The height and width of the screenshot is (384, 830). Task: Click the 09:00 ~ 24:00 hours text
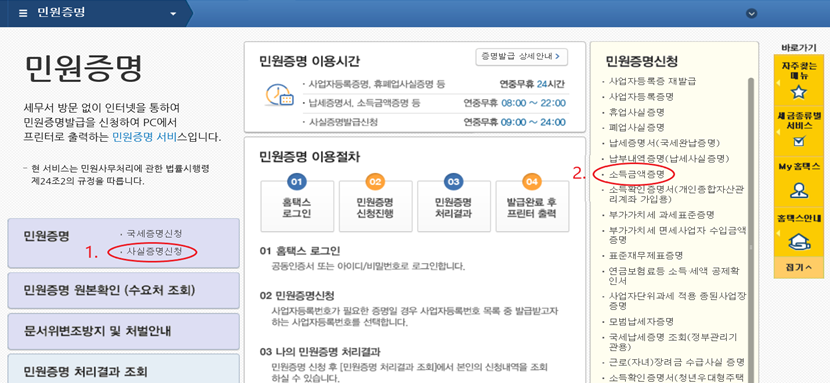click(533, 122)
